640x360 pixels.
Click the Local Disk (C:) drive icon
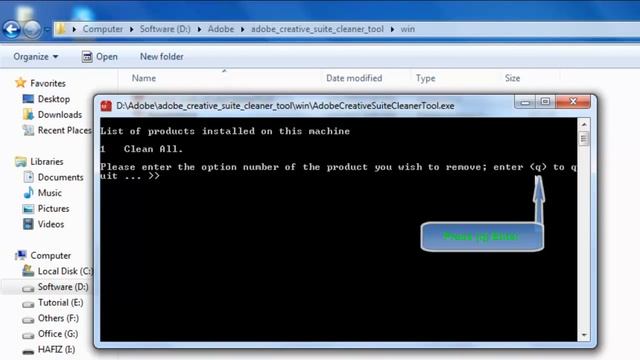pos(28,271)
